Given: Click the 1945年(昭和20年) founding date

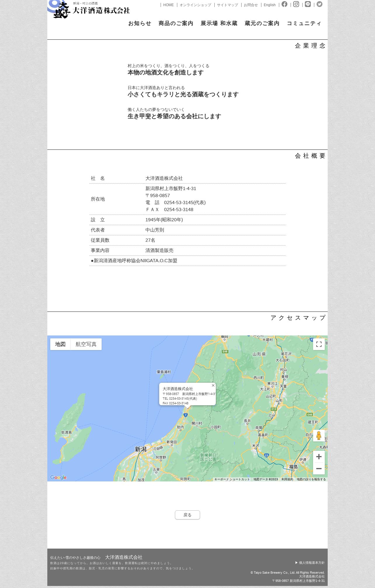Looking at the screenshot, I should (x=164, y=220).
